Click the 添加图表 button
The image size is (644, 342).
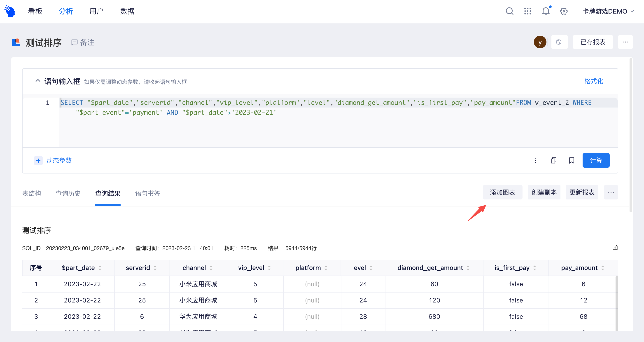click(502, 192)
